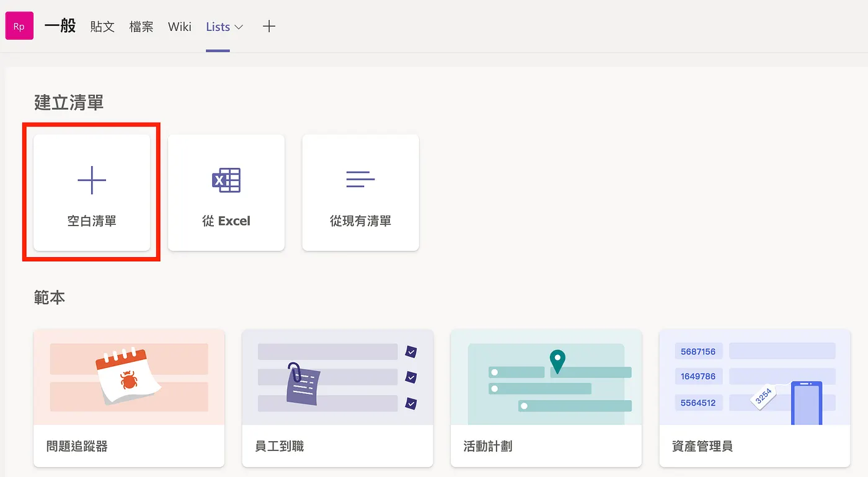Open the 問題追蹤器 template thumbnail
Image resolution: width=868 pixels, height=477 pixels.
coord(129,377)
